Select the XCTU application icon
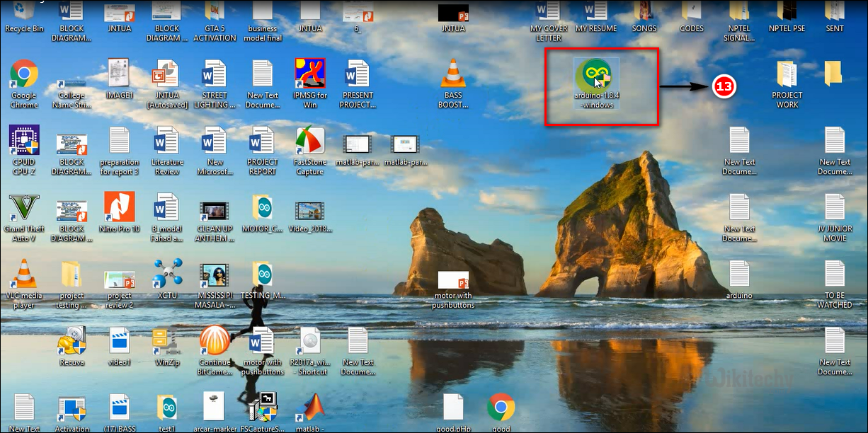 pyautogui.click(x=167, y=274)
